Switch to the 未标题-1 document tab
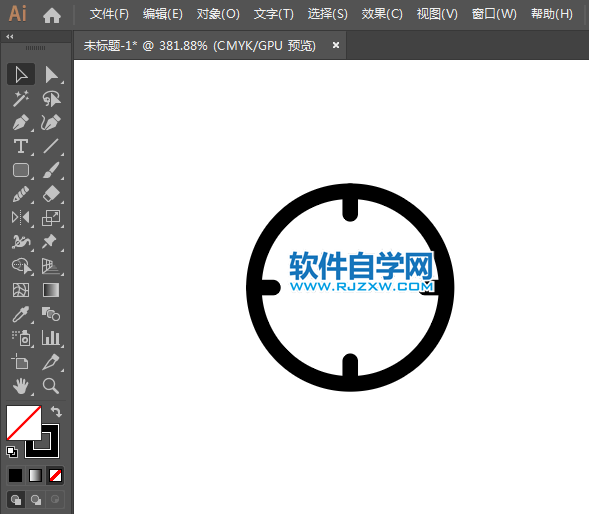This screenshot has width=589, height=514. (x=199, y=46)
